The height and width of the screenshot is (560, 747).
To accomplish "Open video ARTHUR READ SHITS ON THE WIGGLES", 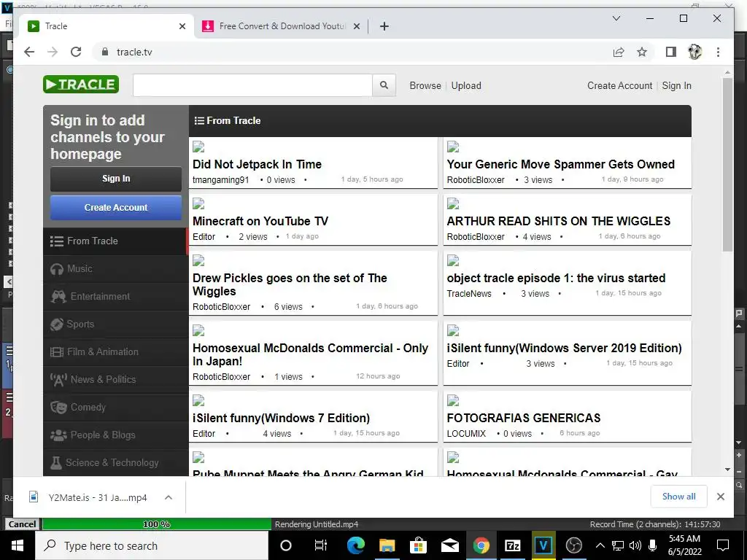I will pos(558,221).
